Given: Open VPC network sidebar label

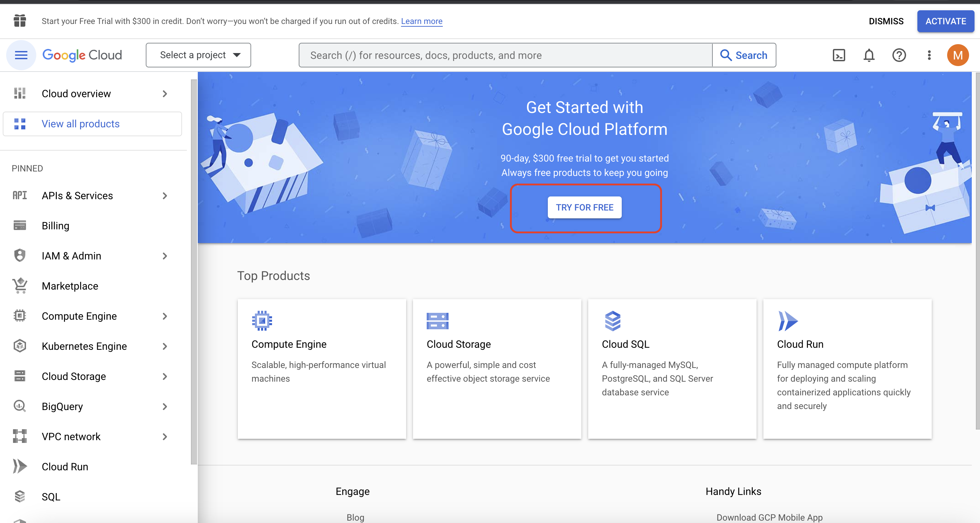Looking at the screenshot, I should click(71, 437).
